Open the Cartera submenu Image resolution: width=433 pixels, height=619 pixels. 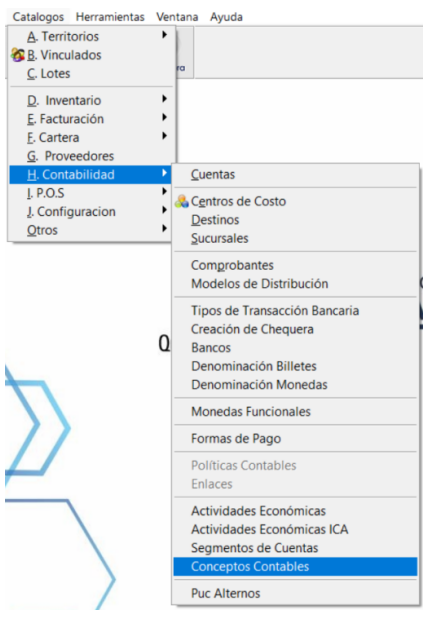(91, 137)
